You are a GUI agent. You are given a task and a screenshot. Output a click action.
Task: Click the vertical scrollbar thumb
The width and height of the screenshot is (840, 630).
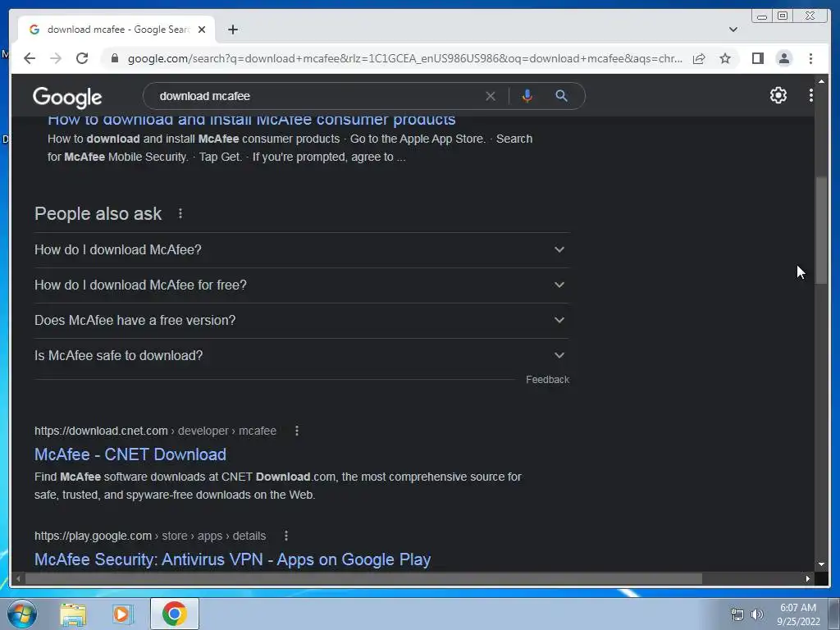coord(820,231)
